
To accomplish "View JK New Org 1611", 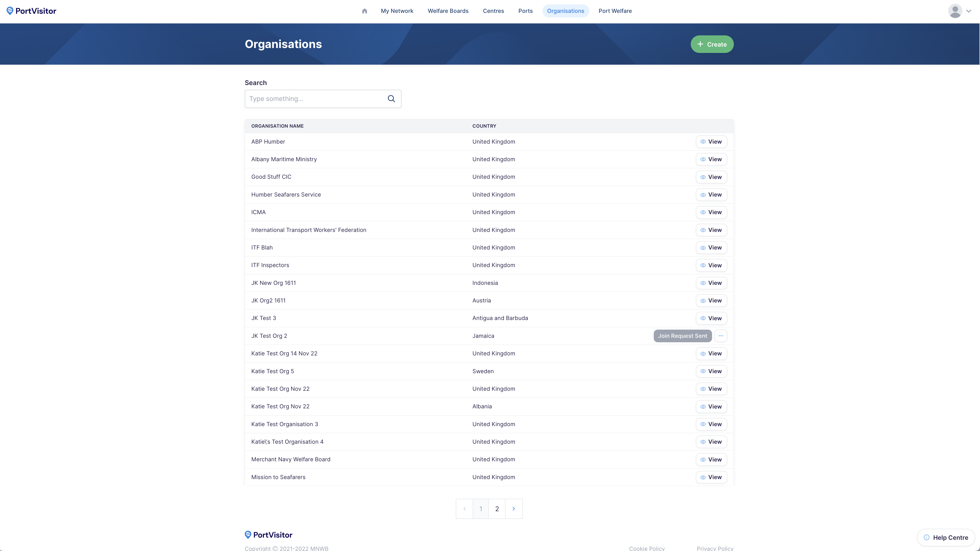I will [711, 283].
